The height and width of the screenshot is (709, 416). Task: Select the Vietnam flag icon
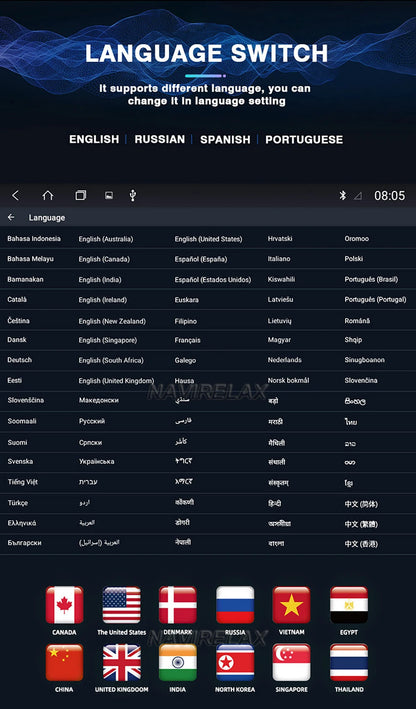[x=291, y=605]
